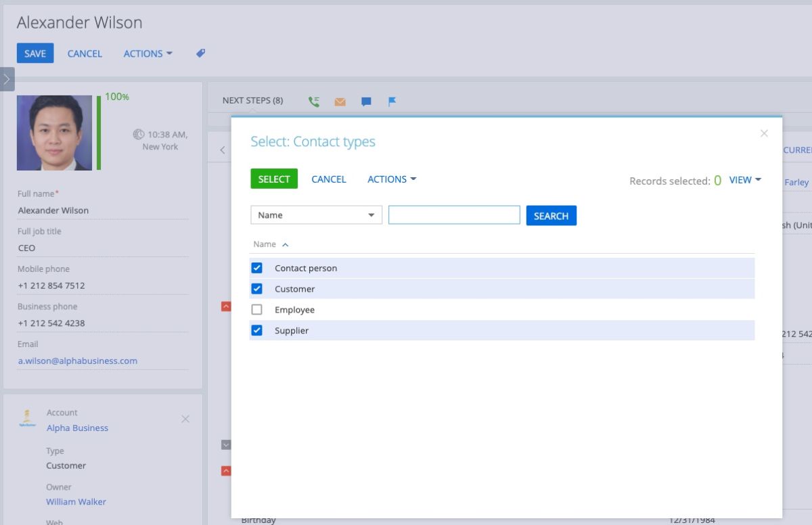Click the Full job title field CEO

coord(103,248)
